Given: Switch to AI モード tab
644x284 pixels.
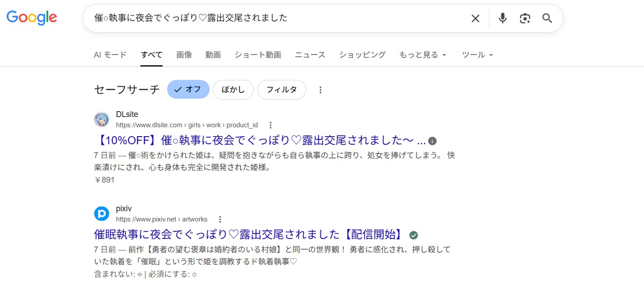Looking at the screenshot, I should click(110, 55).
